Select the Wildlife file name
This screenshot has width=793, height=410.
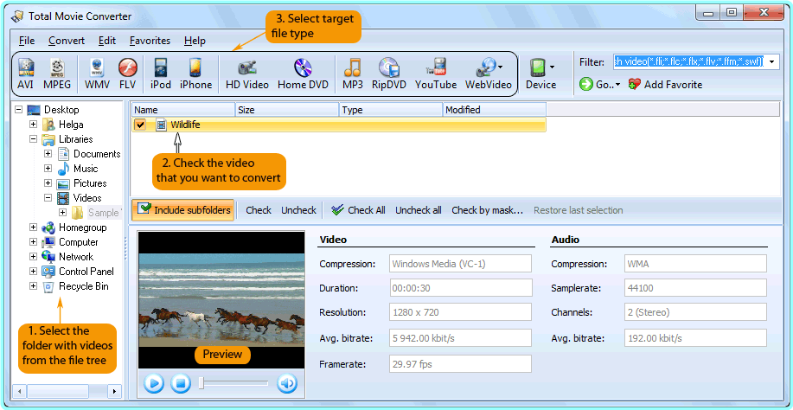pos(185,124)
